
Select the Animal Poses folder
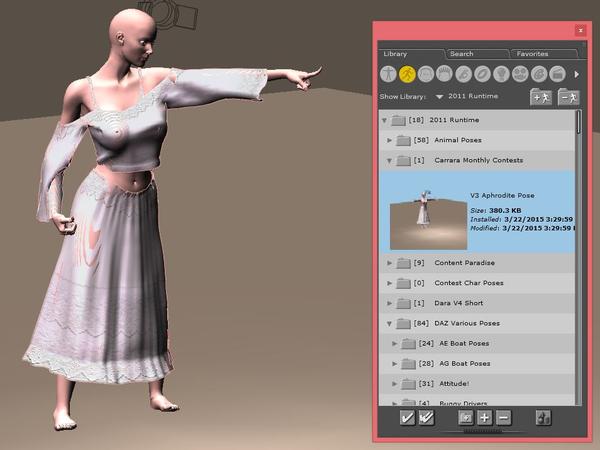[x=477, y=140]
